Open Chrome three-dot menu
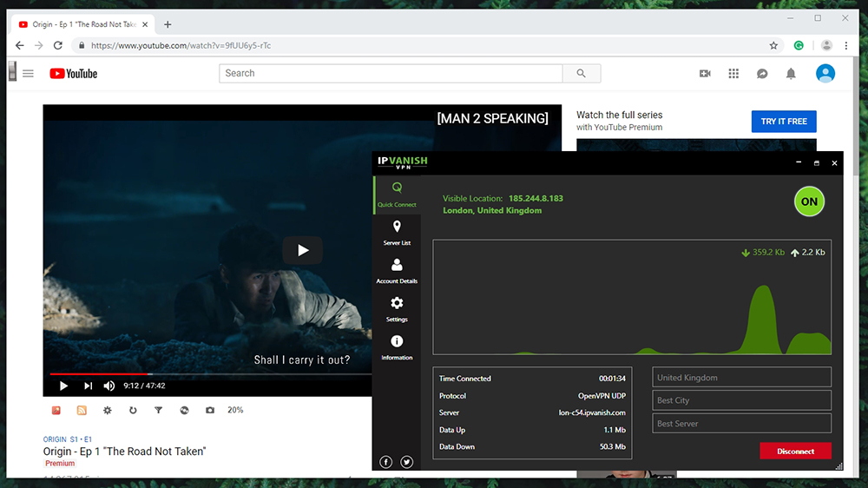The width and height of the screenshot is (868, 488). click(846, 45)
